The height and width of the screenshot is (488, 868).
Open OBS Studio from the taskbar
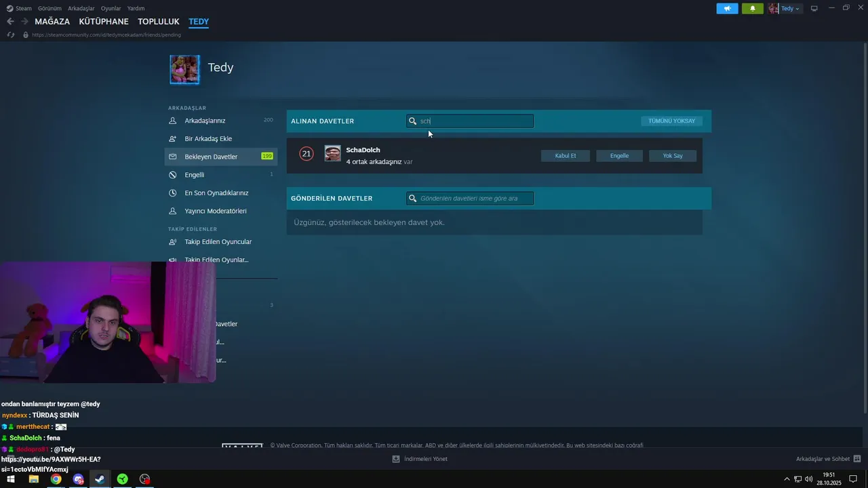[x=144, y=479]
